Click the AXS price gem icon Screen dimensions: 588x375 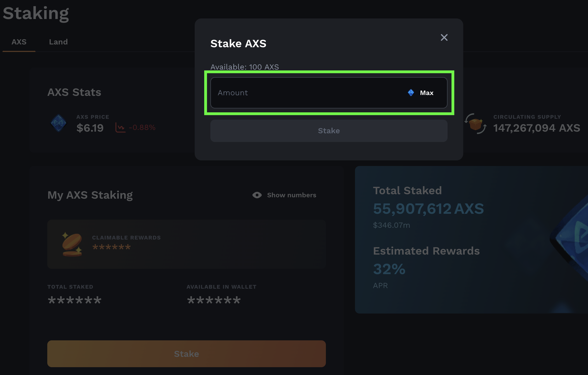pos(58,123)
